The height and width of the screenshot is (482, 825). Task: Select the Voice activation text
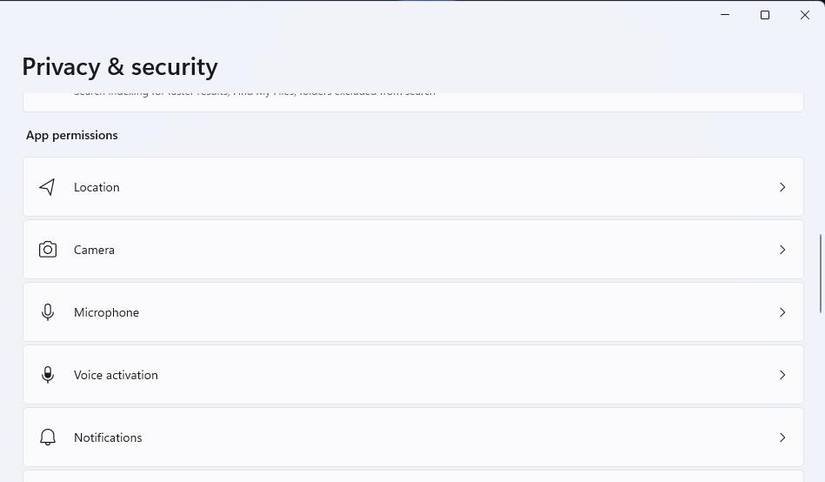pyautogui.click(x=115, y=375)
